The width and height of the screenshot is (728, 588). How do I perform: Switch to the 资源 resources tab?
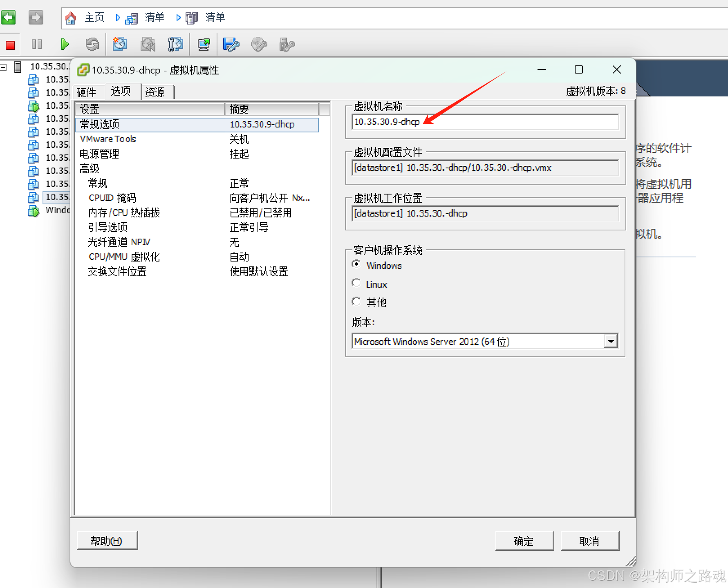click(x=155, y=92)
